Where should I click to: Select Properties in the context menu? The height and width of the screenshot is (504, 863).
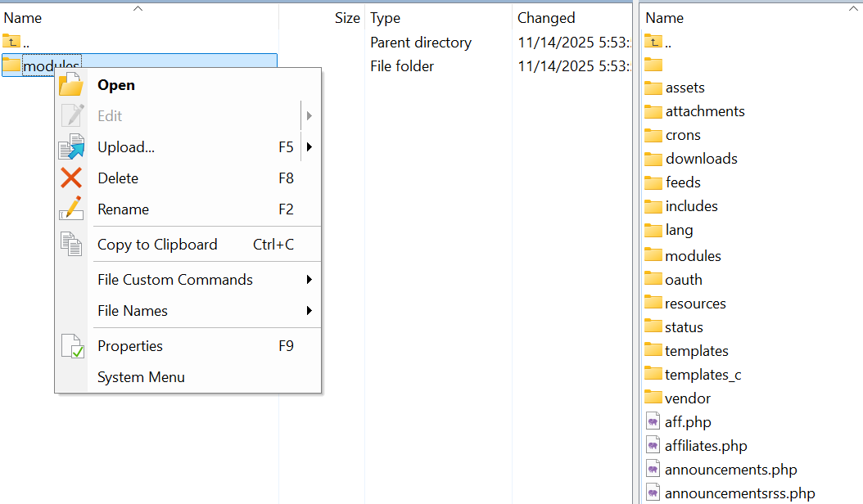(x=130, y=346)
